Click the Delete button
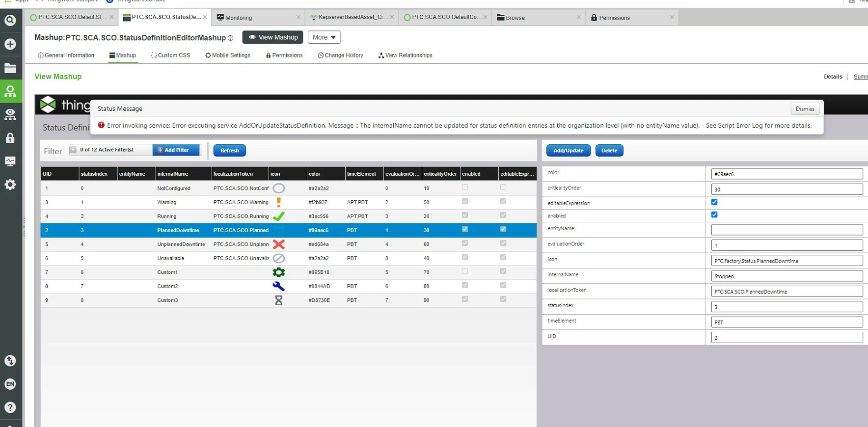The height and width of the screenshot is (427, 868). [x=609, y=151]
